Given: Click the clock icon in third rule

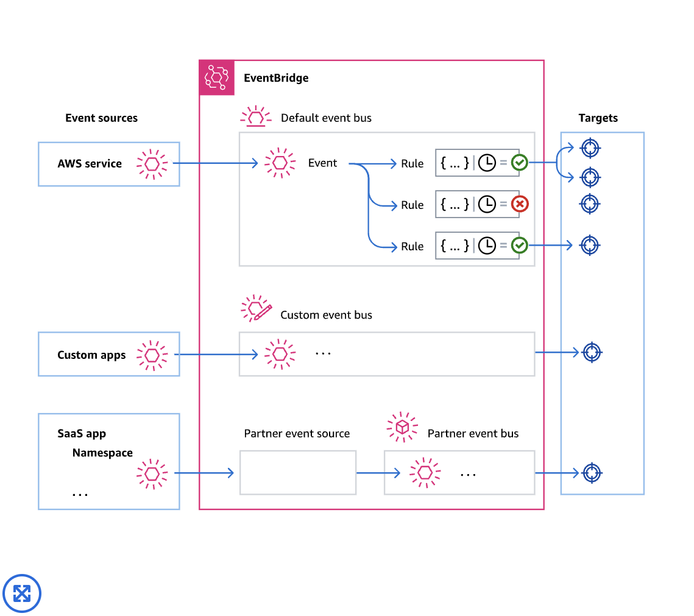Looking at the screenshot, I should [x=487, y=245].
